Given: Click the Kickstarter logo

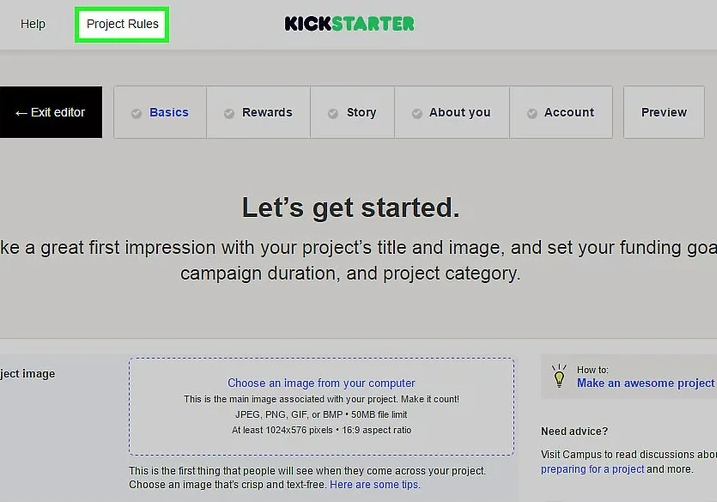Looking at the screenshot, I should pyautogui.click(x=349, y=24).
